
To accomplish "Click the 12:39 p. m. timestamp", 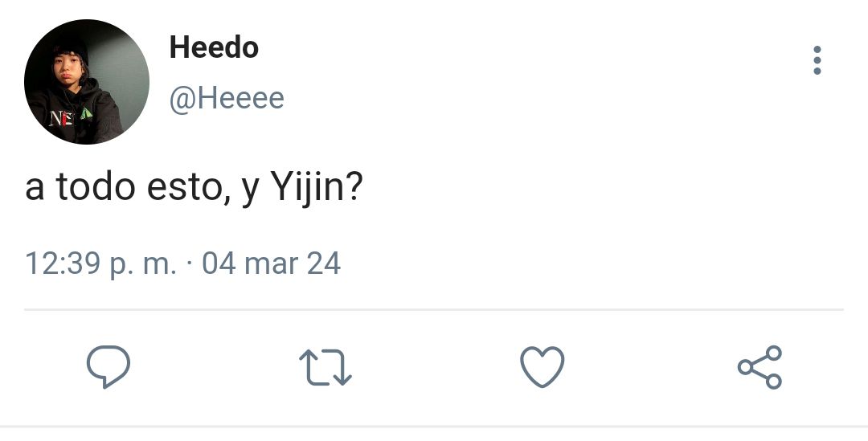I will point(100,263).
